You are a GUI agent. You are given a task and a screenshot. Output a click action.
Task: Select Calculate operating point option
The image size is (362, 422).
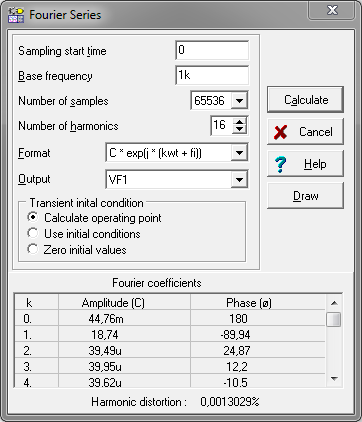click(x=33, y=218)
